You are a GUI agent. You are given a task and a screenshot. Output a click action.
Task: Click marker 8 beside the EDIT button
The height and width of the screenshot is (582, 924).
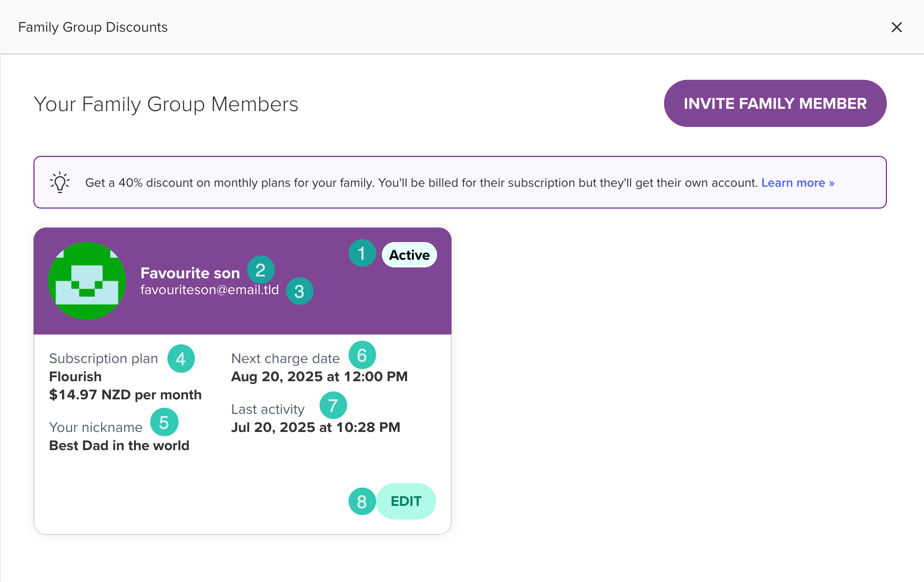[361, 502]
